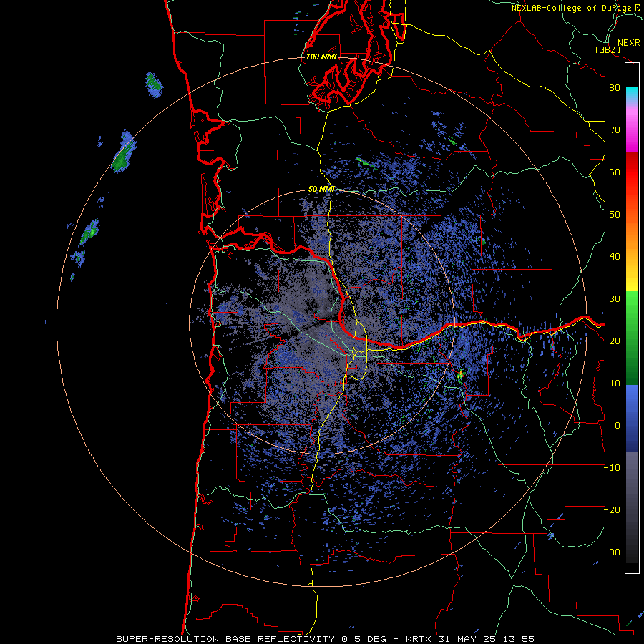Viewport: 644px width, 644px height.
Task: Select the 70 value on the dBZ scale
Action: pyautogui.click(x=615, y=130)
